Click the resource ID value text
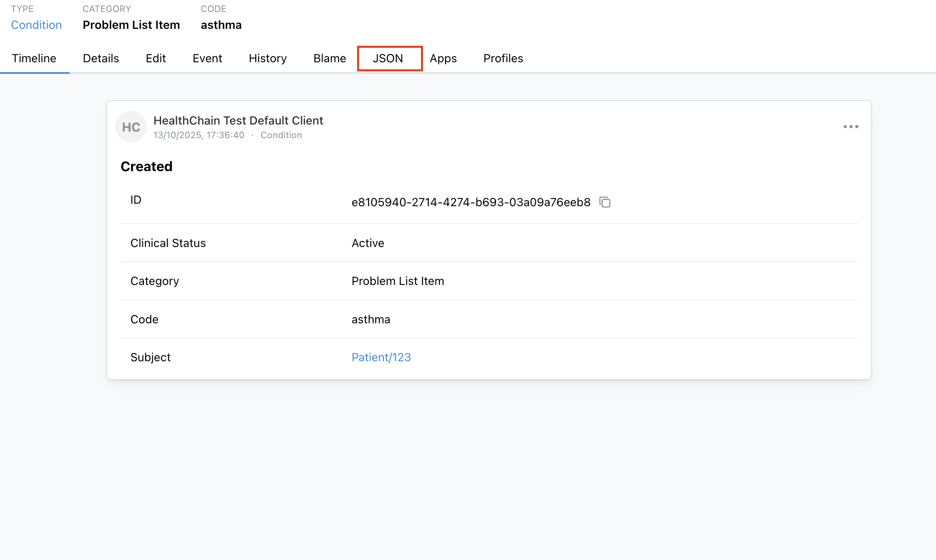 click(471, 202)
